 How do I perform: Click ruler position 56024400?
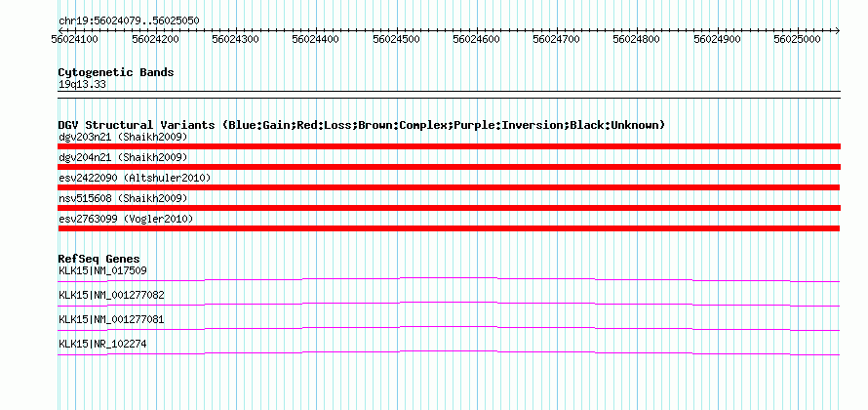tap(316, 40)
